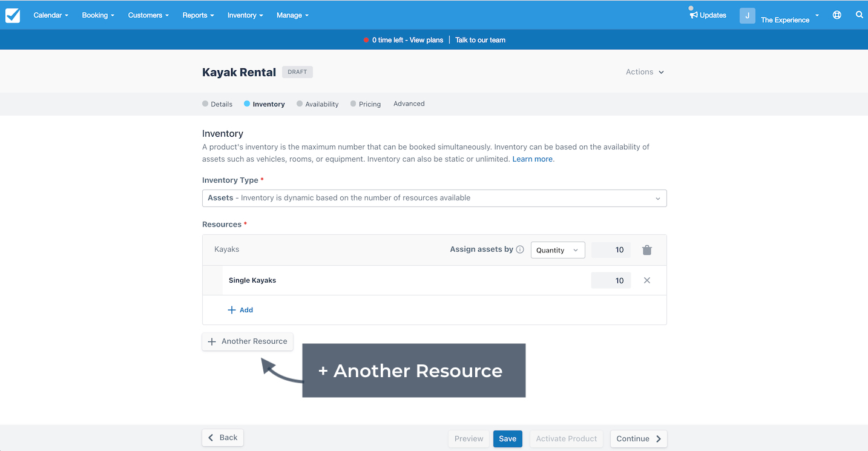868x451 pixels.
Task: Click the J account avatar
Action: click(747, 16)
